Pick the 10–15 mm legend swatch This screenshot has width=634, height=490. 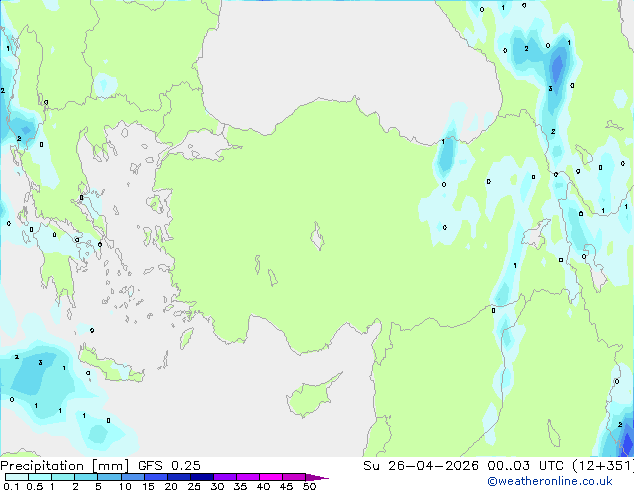point(132,477)
